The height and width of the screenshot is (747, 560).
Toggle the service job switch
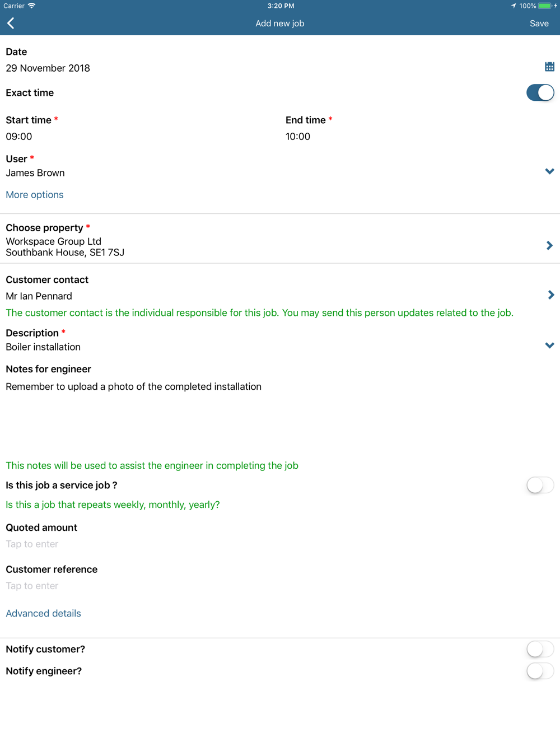(x=540, y=485)
